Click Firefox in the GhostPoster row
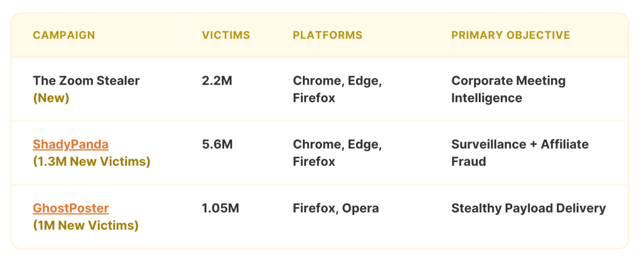 pyautogui.click(x=314, y=208)
